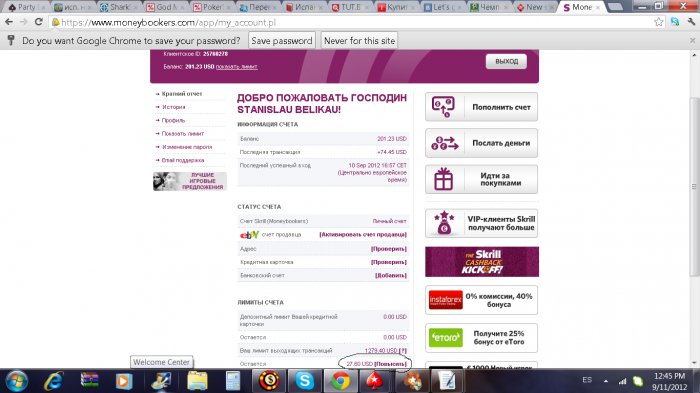This screenshot has width=700, height=393.
Task: Click the Skype extension icon near address bar
Action: (x=675, y=21)
